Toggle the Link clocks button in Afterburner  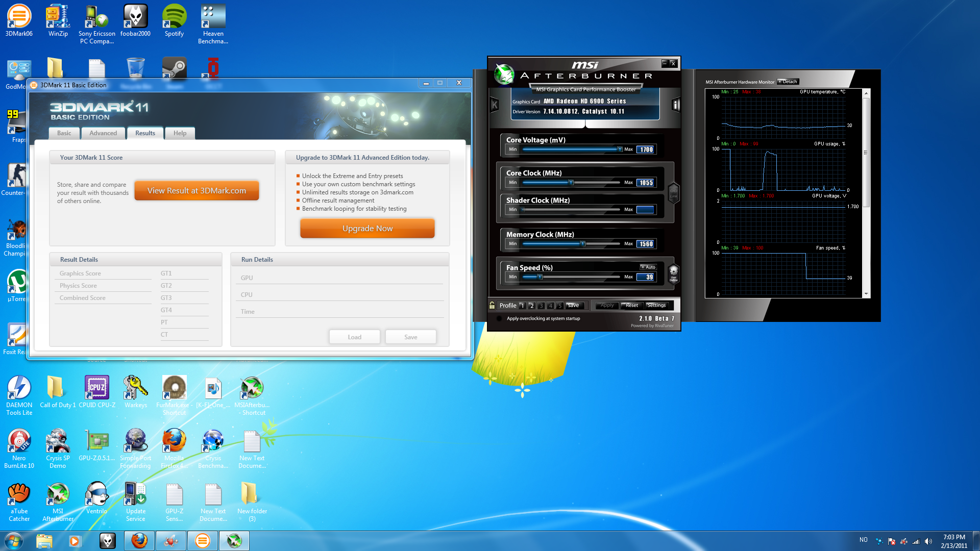[674, 193]
